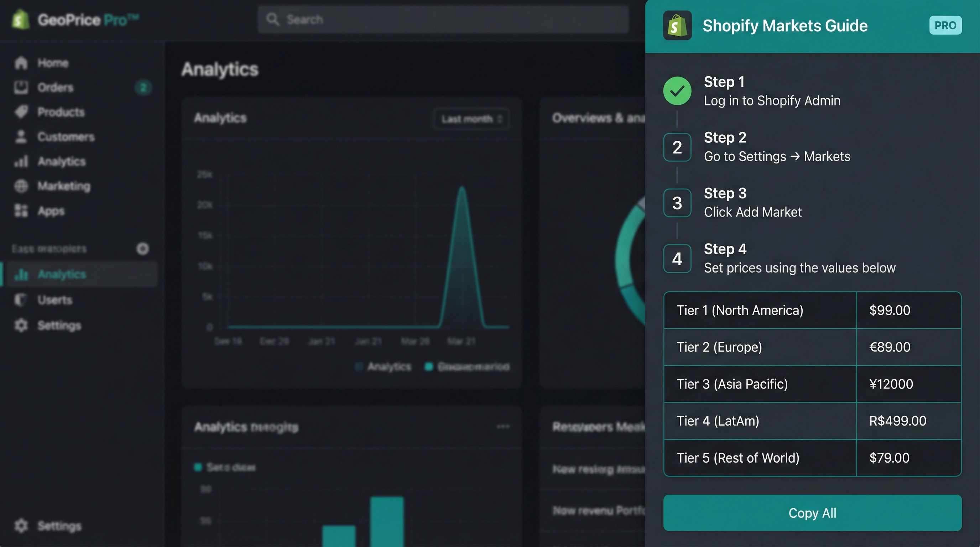
Task: Open Marketing in the sidebar
Action: (64, 186)
